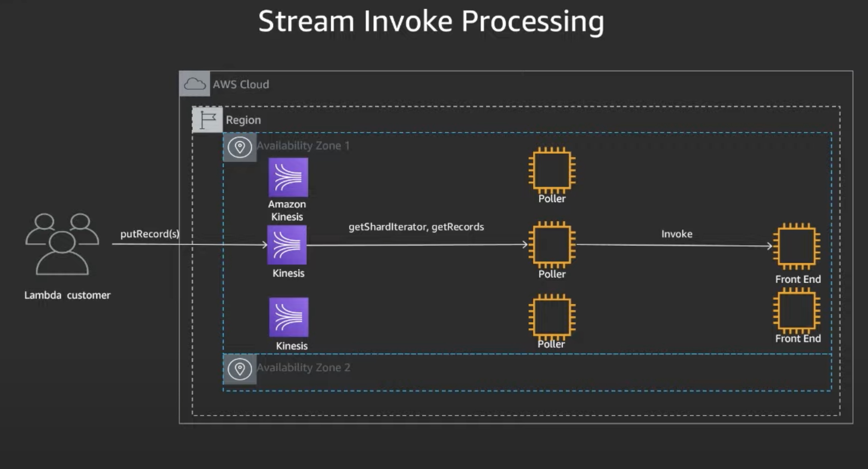Click the Availability Zone 1 pin icon
The image size is (868, 469).
pyautogui.click(x=240, y=147)
